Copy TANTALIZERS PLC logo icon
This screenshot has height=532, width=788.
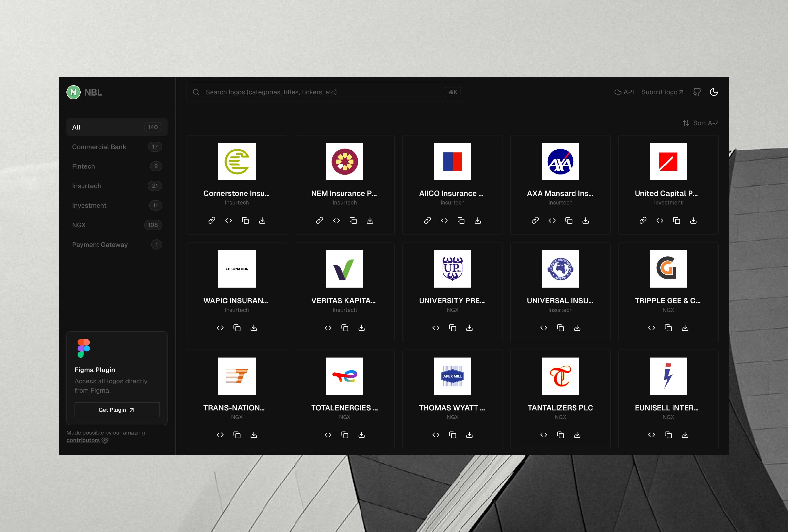(560, 435)
